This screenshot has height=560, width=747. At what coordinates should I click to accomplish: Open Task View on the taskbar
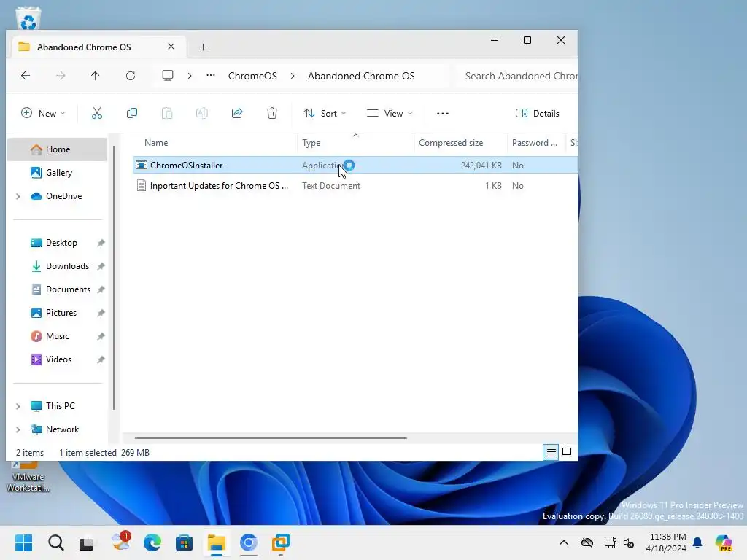[87, 542]
